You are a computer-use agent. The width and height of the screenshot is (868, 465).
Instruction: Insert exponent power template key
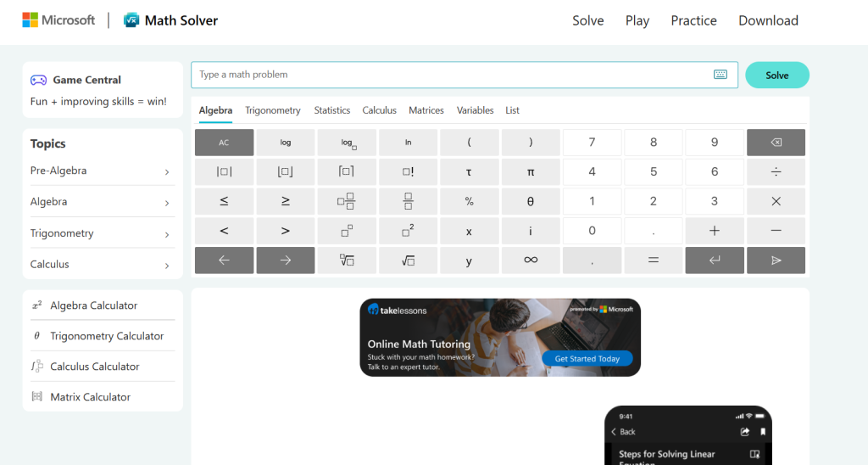coord(347,231)
